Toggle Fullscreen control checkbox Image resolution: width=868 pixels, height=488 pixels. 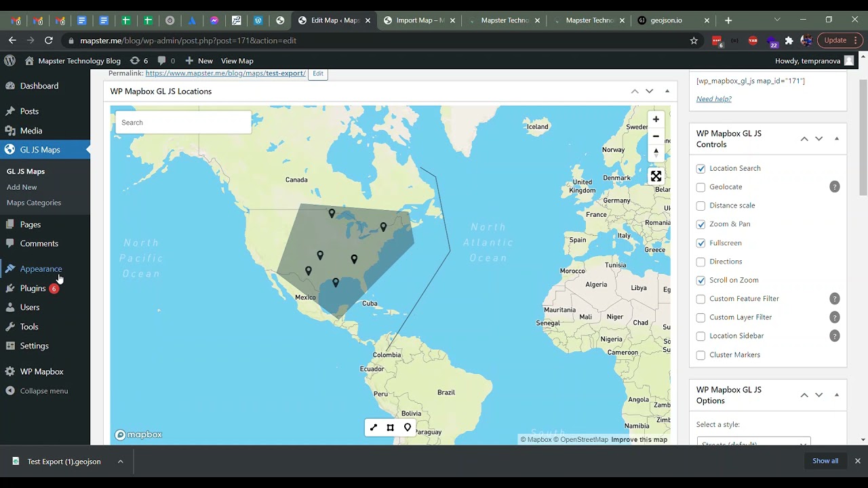701,243
